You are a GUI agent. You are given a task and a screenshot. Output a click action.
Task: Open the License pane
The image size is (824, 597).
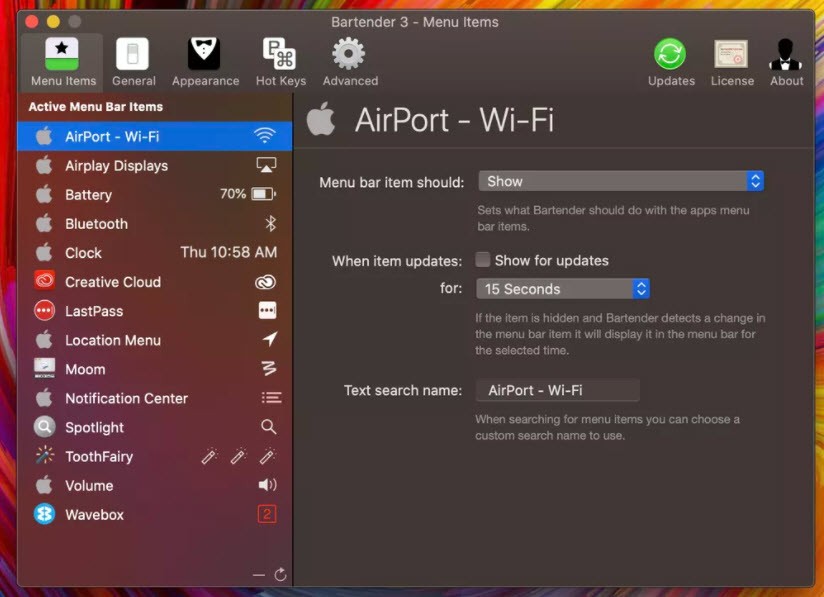click(732, 62)
